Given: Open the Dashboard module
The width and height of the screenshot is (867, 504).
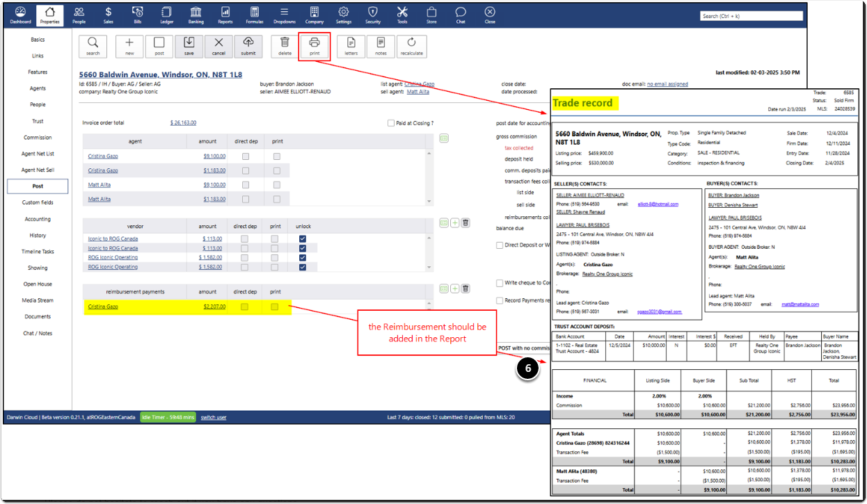Looking at the screenshot, I should (20, 15).
